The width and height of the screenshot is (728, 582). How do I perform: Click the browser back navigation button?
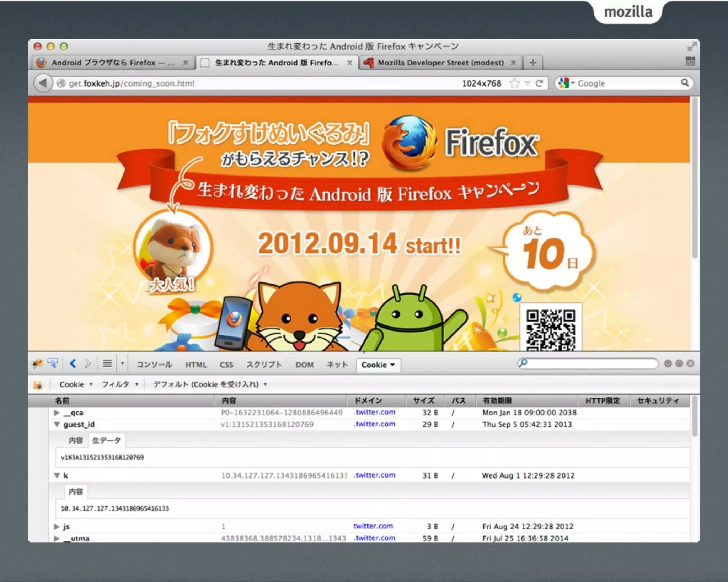(43, 83)
